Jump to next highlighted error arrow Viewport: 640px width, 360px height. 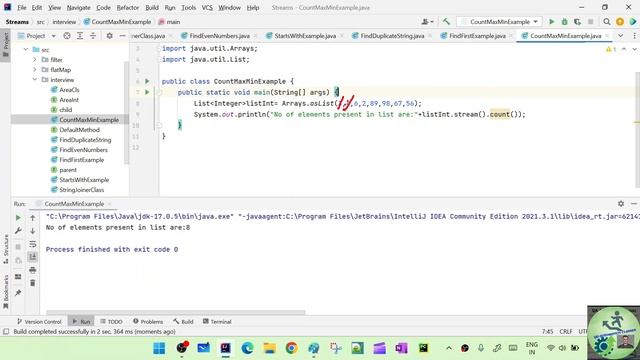(634, 49)
